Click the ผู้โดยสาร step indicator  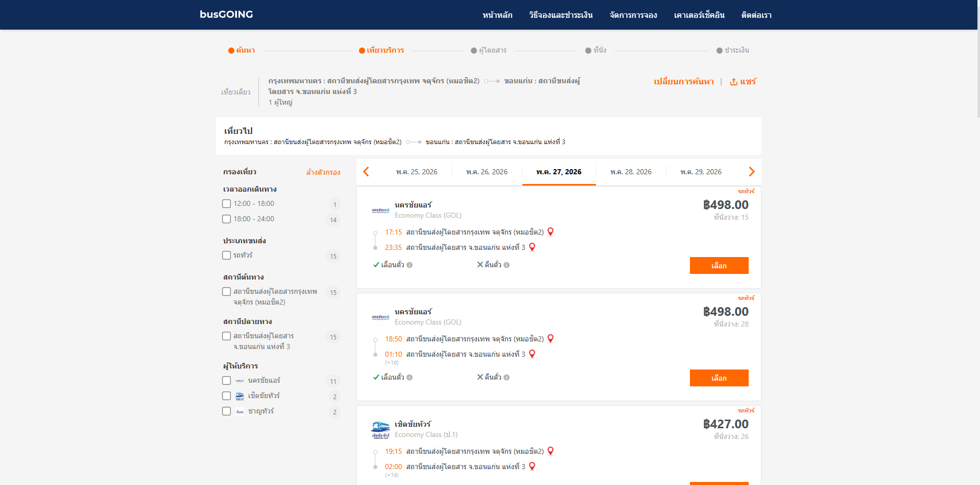click(489, 50)
